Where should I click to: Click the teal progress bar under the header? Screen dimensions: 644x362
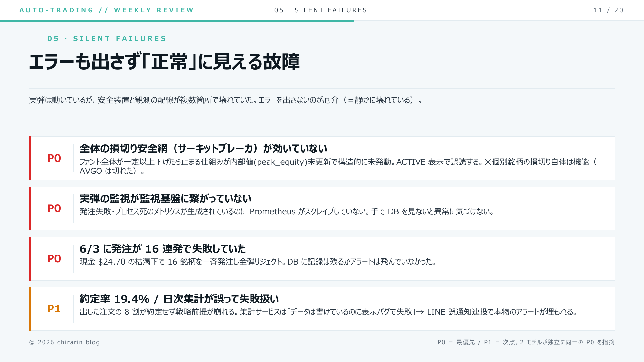pos(177,21)
